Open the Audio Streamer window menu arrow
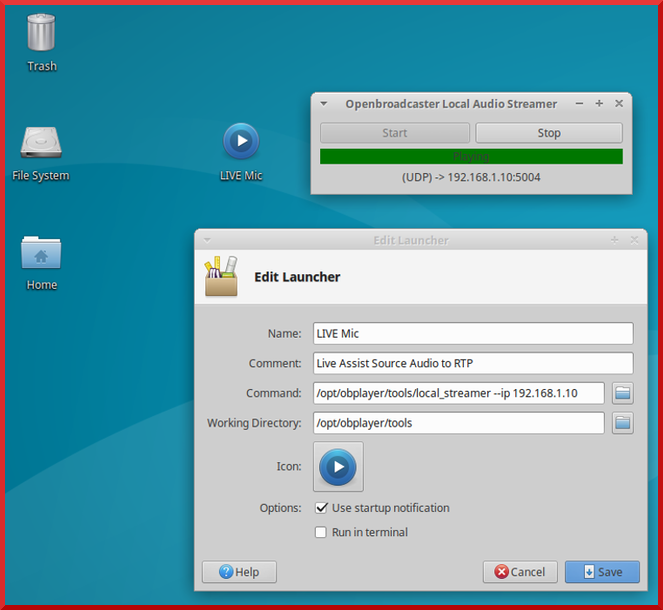 point(324,104)
